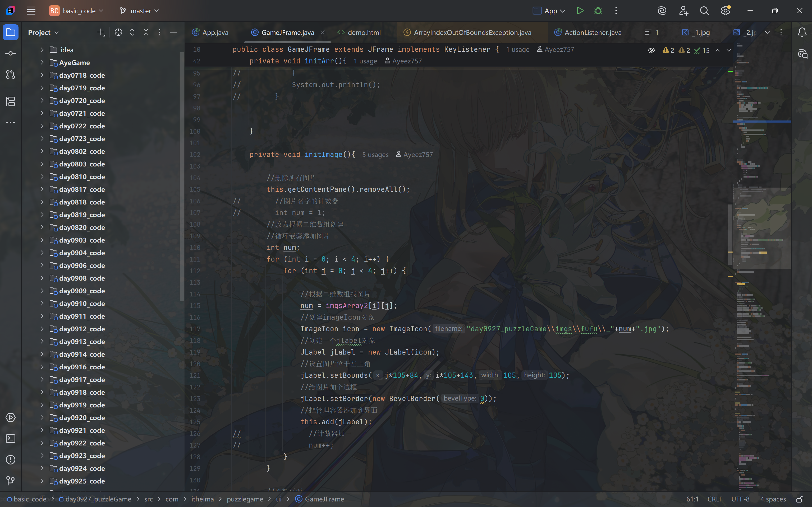Screen dimensions: 812x507
Task: Open the Structure tool window
Action: tap(11, 101)
